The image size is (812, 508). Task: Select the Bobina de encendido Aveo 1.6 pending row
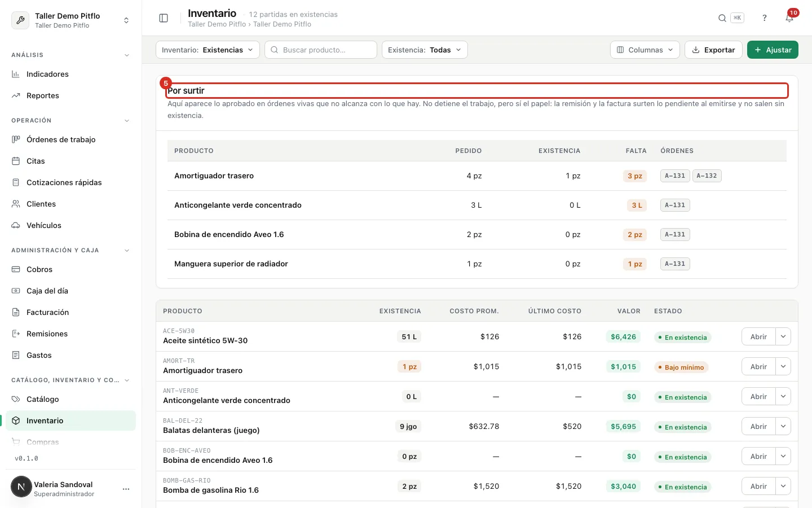[x=477, y=234]
